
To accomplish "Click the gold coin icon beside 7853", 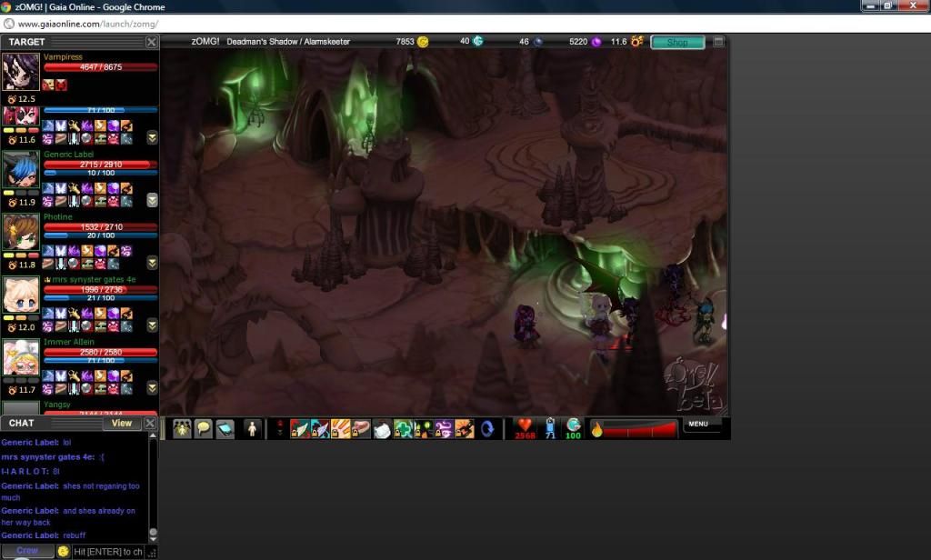I will click(x=423, y=42).
